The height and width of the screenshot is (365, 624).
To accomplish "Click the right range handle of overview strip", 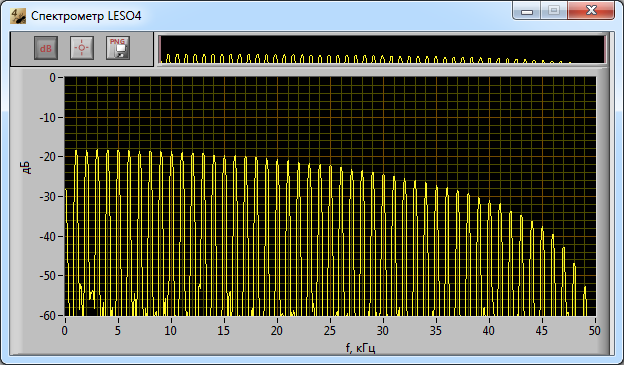I will pos(605,49).
